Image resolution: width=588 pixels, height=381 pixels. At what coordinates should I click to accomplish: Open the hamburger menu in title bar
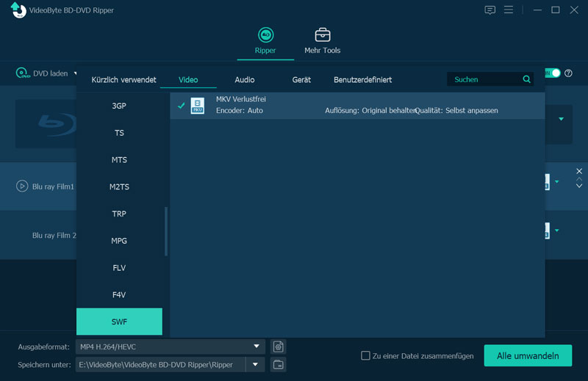click(509, 10)
